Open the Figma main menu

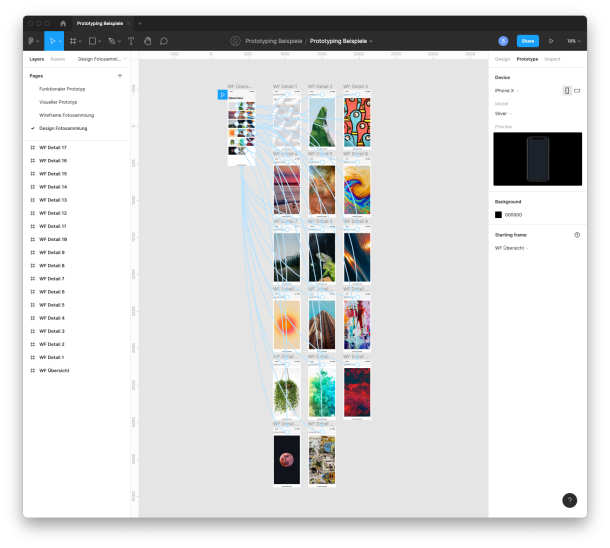31,41
